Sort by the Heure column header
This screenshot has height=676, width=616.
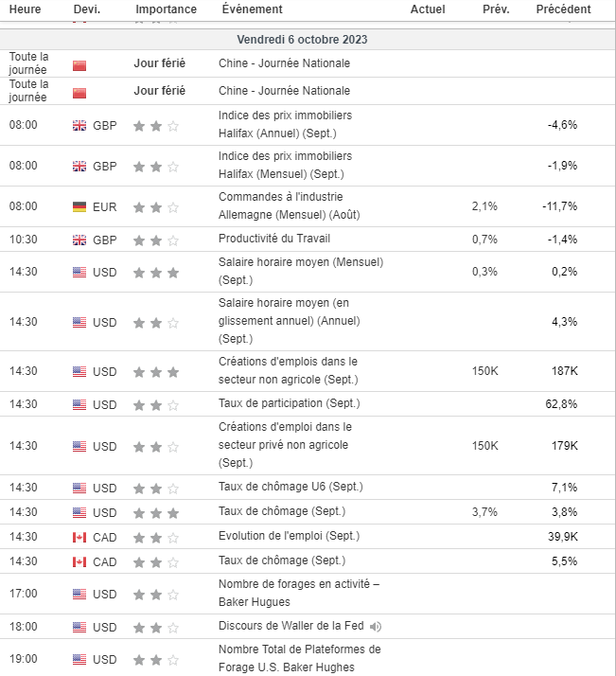(25, 9)
